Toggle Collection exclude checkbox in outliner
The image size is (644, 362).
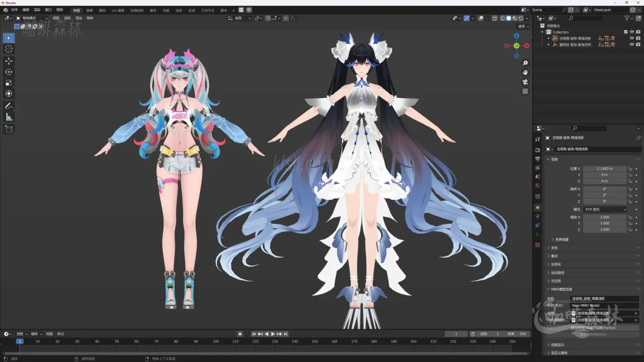click(626, 32)
